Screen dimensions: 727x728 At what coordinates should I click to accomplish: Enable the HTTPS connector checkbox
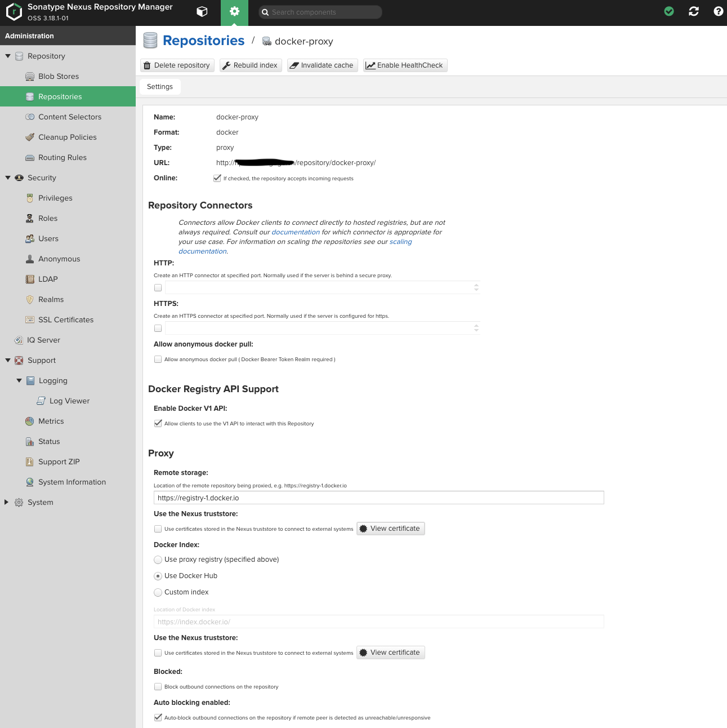(158, 328)
